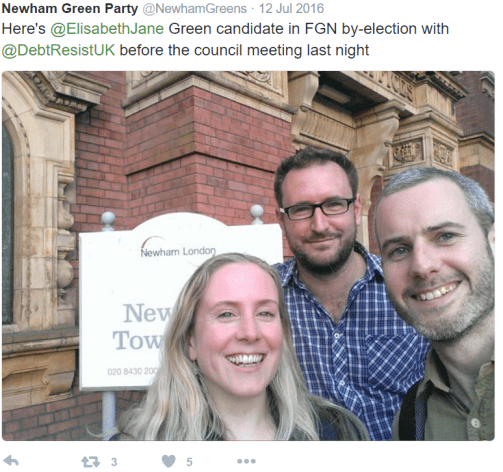Click the reply arrow icon
The image size is (503, 472).
pyautogui.click(x=10, y=461)
